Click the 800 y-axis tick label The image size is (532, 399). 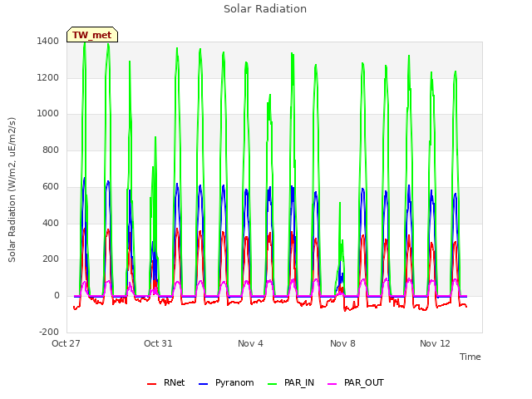(51, 150)
